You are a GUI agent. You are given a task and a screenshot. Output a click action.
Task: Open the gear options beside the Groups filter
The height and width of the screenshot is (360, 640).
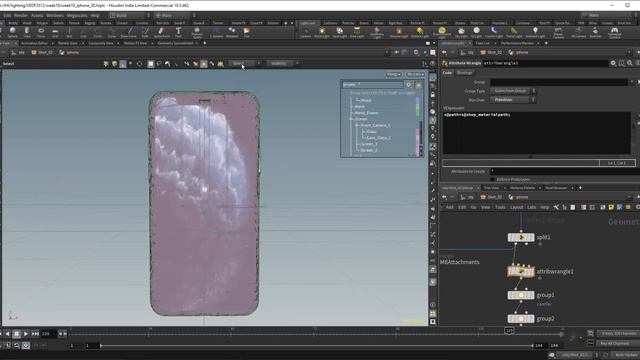(x=409, y=84)
